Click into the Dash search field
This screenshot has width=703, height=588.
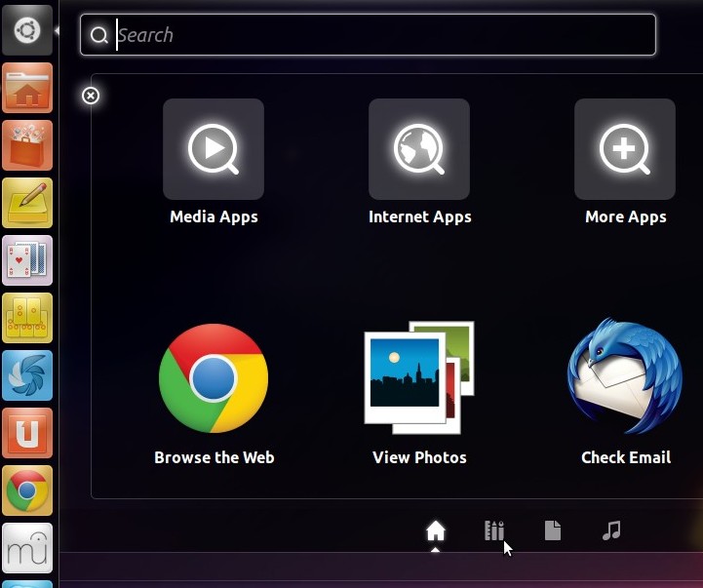click(369, 34)
